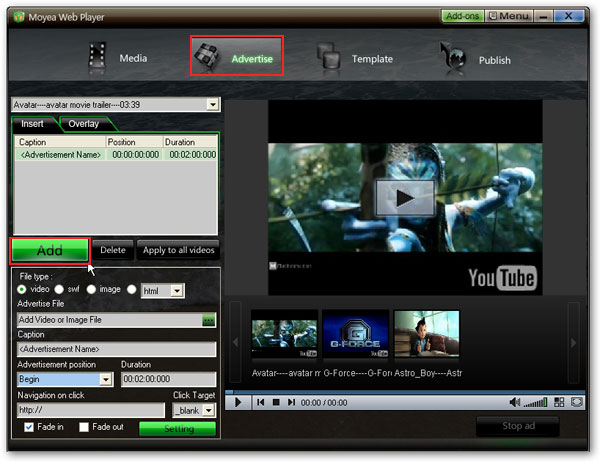Click Apply to all videos
600x462 pixels.
(x=178, y=250)
